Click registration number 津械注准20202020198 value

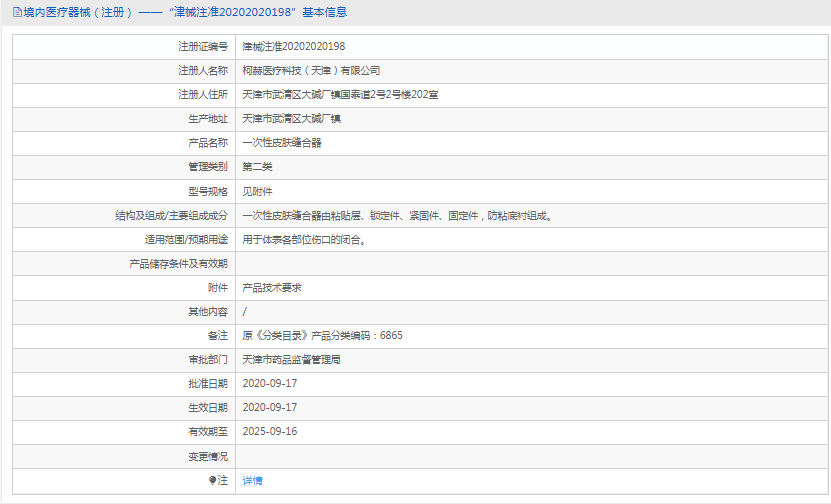tap(294, 47)
